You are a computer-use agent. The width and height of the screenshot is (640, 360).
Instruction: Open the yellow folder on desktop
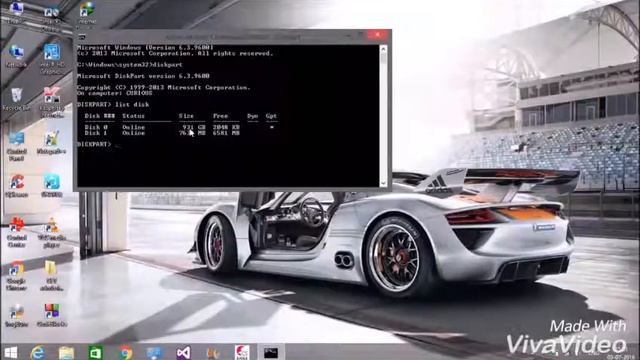point(51,276)
